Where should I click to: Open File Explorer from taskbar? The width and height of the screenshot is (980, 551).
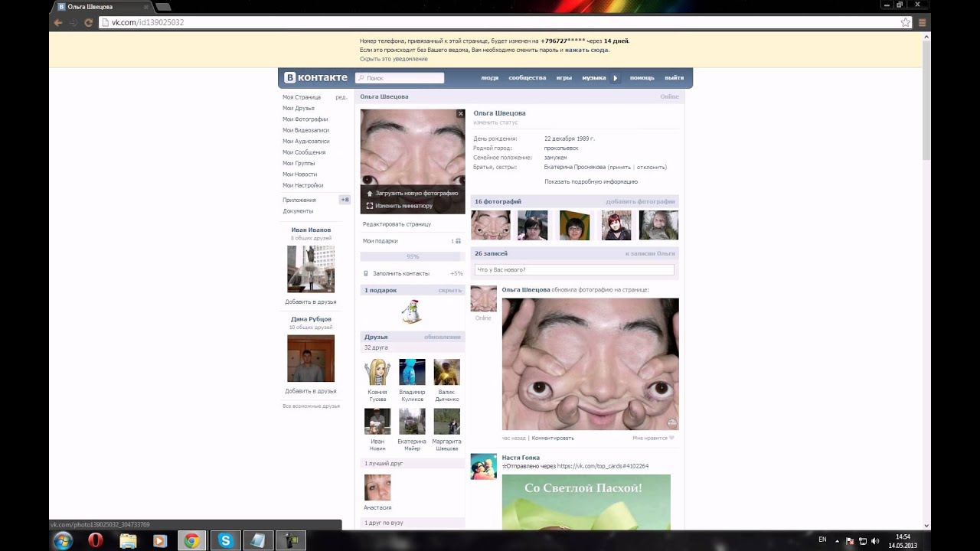tap(128, 541)
